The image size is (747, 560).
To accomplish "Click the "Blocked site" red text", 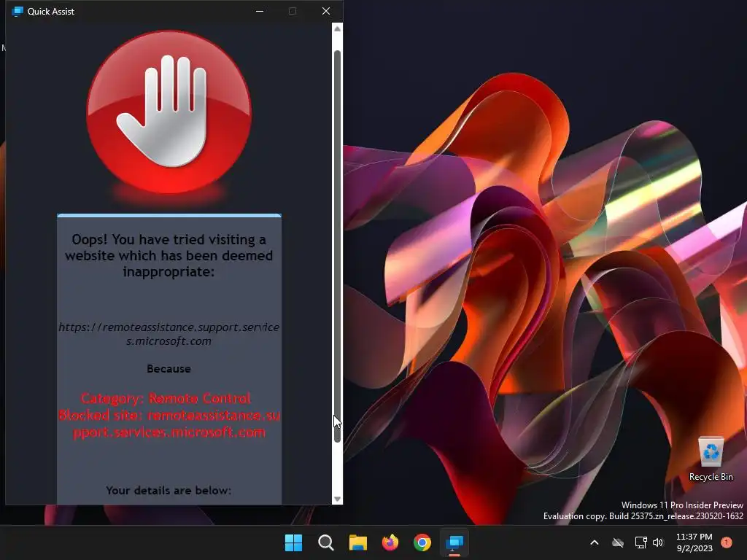I will pyautogui.click(x=169, y=424).
